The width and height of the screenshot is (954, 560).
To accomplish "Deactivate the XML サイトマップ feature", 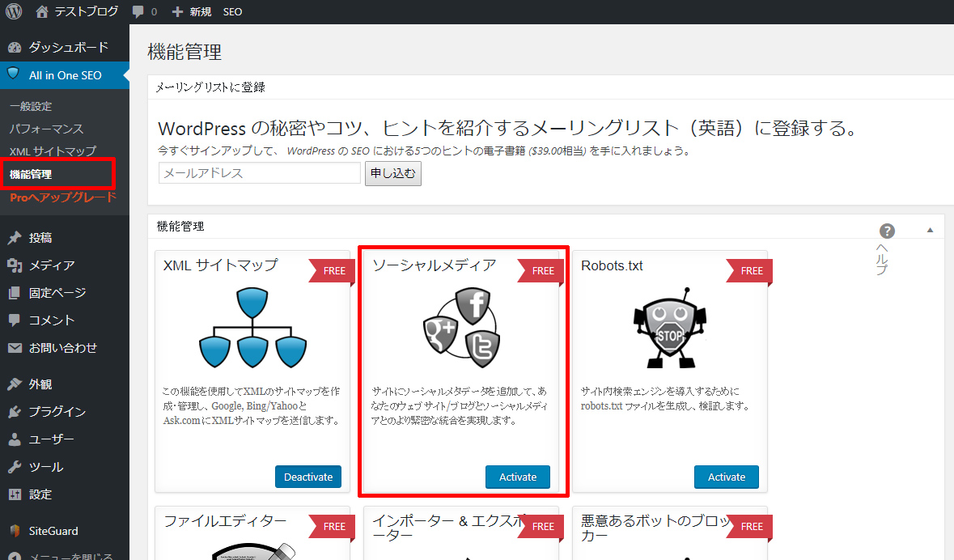I will pos(308,477).
